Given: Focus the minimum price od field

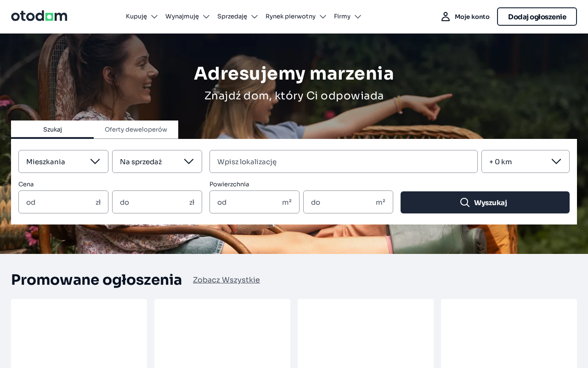Looking at the screenshot, I should [x=63, y=202].
